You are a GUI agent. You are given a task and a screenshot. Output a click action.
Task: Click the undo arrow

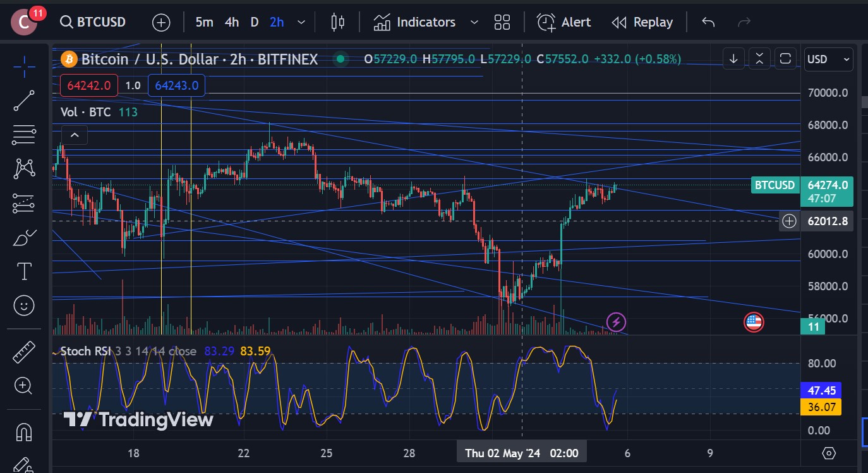(708, 22)
